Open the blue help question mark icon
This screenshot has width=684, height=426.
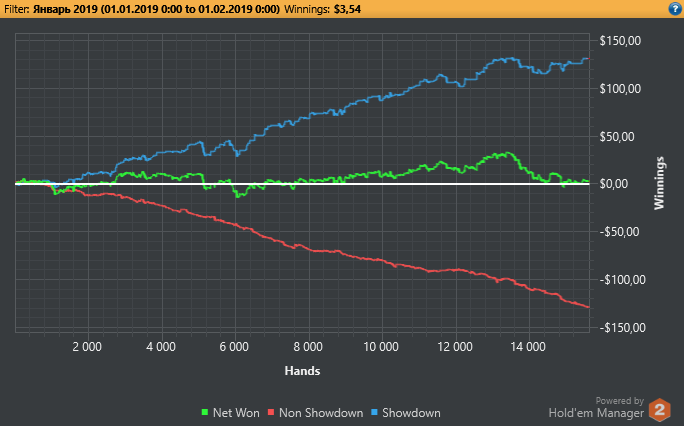(x=674, y=9)
